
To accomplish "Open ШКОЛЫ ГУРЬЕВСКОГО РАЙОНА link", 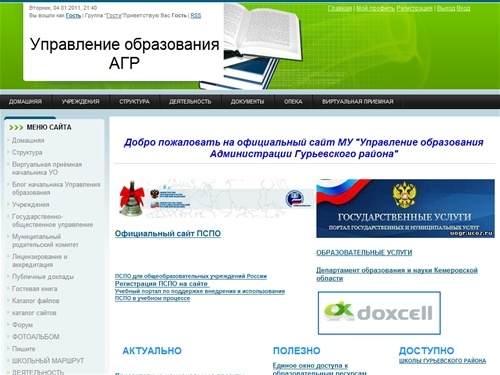I will coord(442,360).
